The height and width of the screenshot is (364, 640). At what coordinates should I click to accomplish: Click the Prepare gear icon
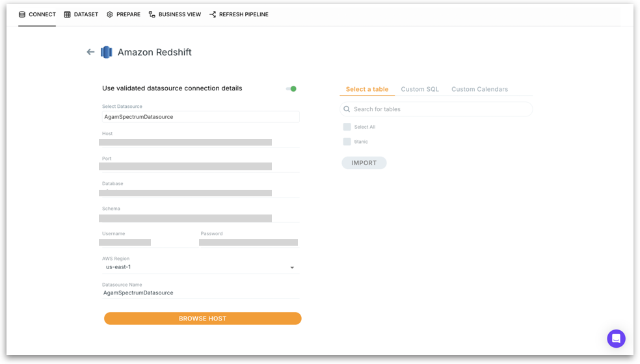point(110,14)
